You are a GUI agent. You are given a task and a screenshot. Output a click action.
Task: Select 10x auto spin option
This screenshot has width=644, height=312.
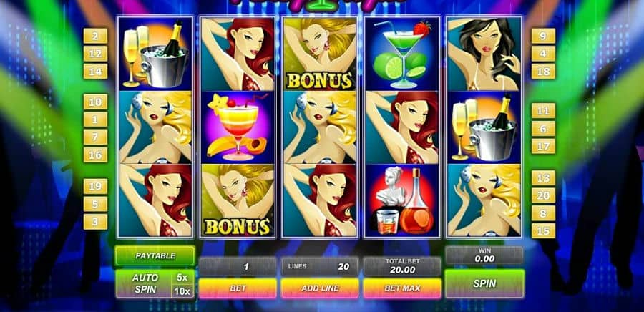tap(182, 291)
